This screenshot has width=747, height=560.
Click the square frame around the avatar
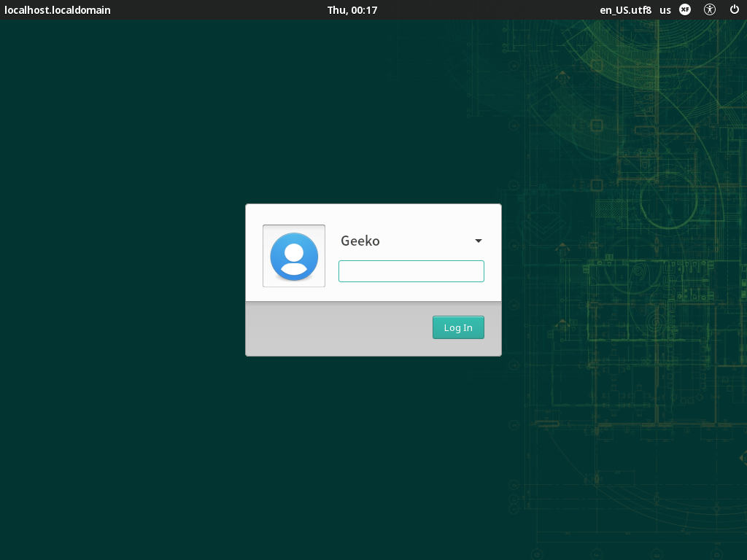click(x=266, y=228)
